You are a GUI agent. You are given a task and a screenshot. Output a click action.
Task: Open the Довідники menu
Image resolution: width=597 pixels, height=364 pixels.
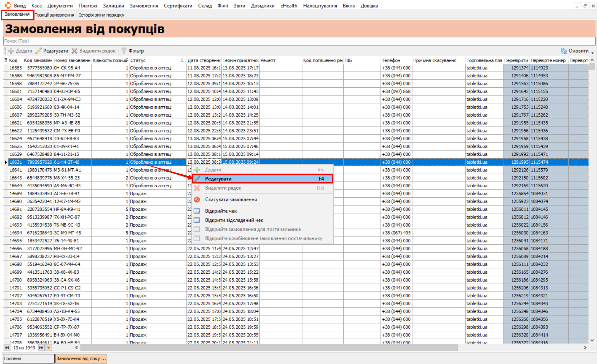(x=263, y=6)
